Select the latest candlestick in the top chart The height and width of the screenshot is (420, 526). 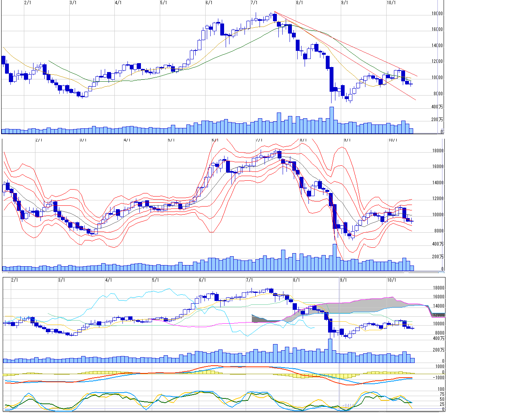tap(411, 84)
